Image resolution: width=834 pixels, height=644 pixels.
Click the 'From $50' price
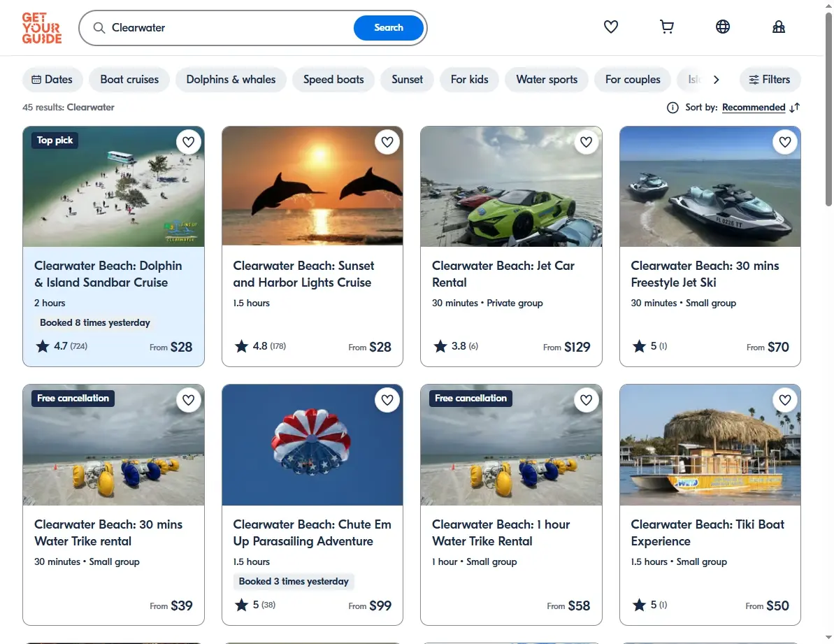click(x=767, y=606)
